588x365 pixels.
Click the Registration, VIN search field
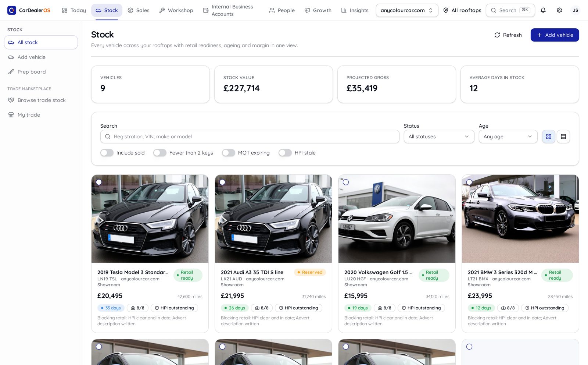point(250,137)
